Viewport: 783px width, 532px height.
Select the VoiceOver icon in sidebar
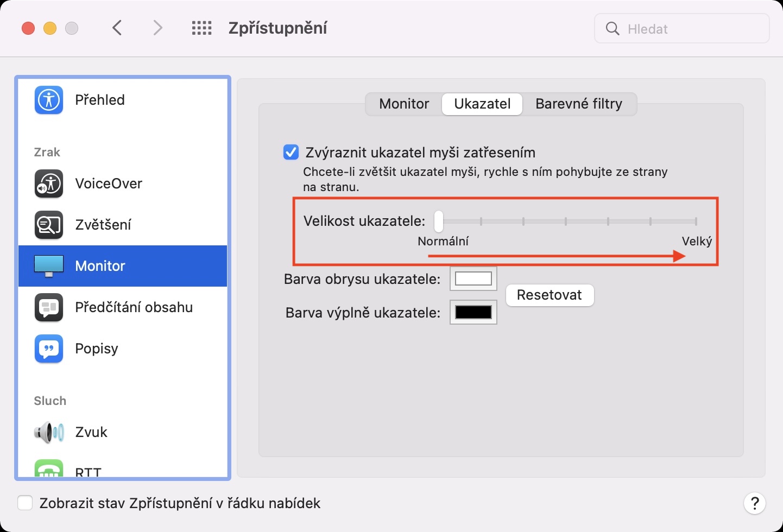[49, 183]
